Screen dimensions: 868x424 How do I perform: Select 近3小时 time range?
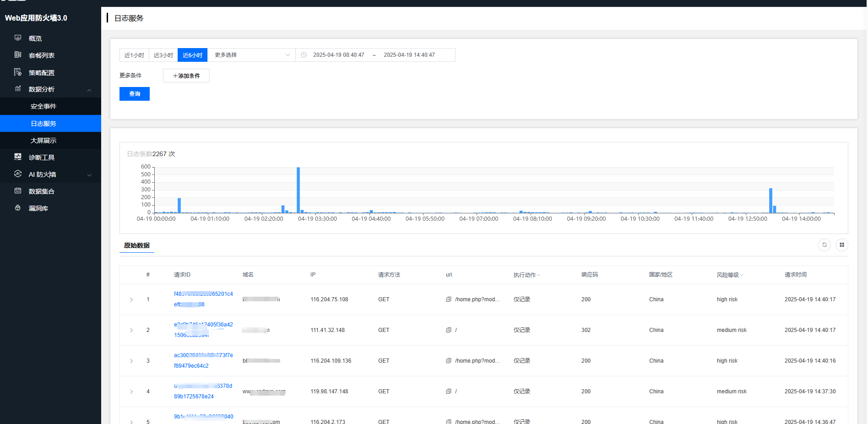163,55
